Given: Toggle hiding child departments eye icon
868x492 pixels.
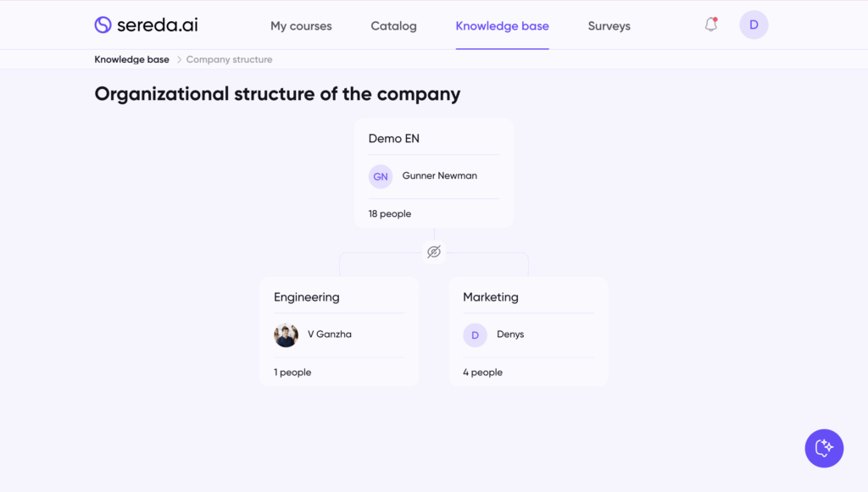Looking at the screenshot, I should click(x=434, y=252).
